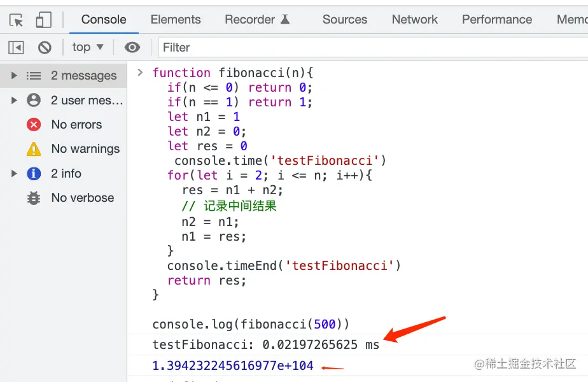Open the Network tab
The height and width of the screenshot is (382, 588).
coord(414,20)
